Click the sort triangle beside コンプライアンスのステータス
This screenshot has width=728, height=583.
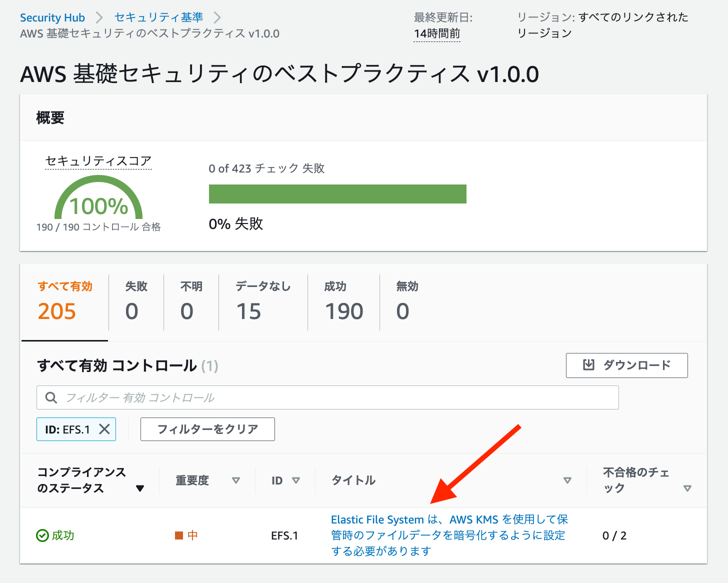click(x=140, y=487)
